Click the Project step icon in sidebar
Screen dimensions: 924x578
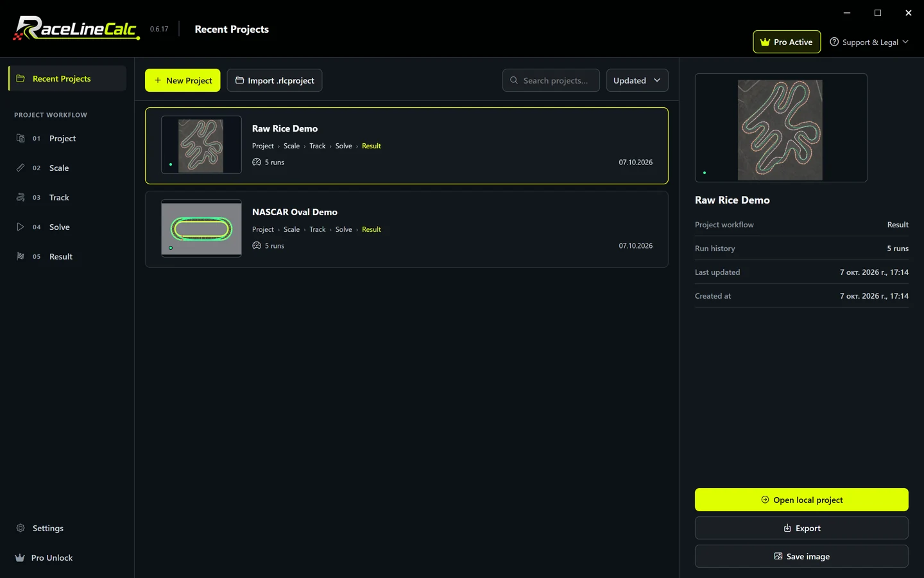point(21,138)
